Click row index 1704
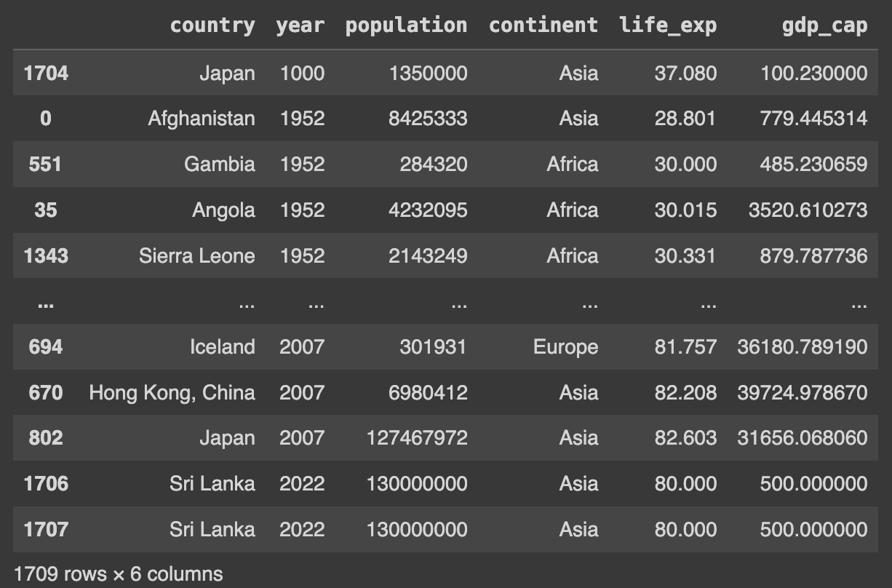 click(x=46, y=73)
